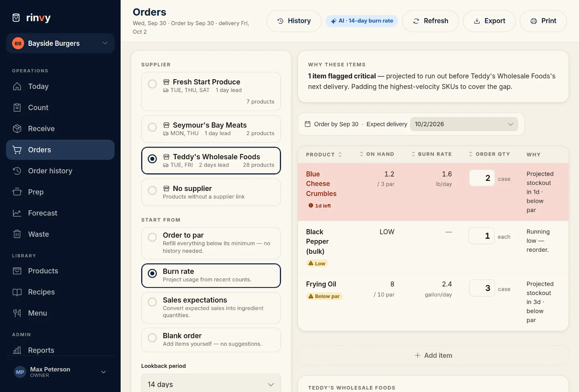Edit Frying Oil order quantity field
This screenshot has height=392, width=579.
click(x=482, y=288)
